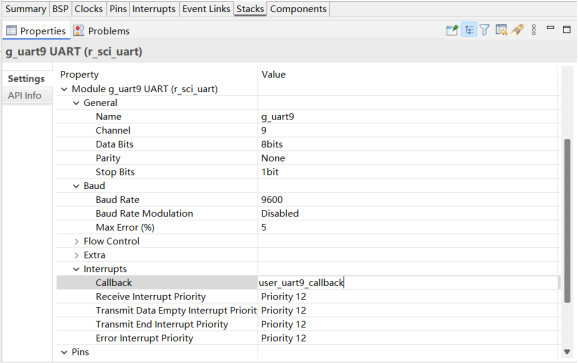Select the Stop Bits property label
This screenshot has width=578, height=363.
pos(115,172)
